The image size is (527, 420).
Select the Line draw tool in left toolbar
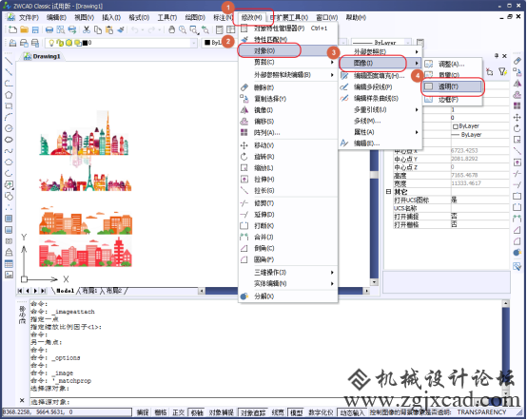[x=9, y=61]
